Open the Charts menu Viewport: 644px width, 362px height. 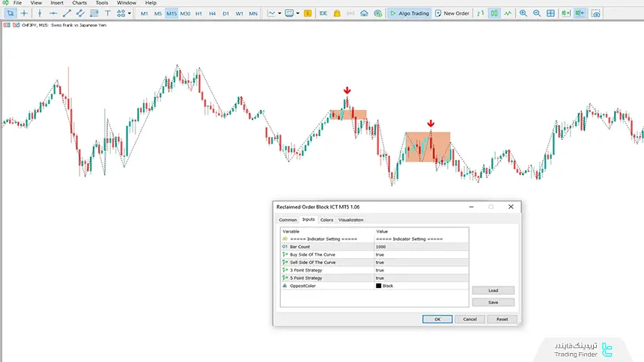point(79,3)
